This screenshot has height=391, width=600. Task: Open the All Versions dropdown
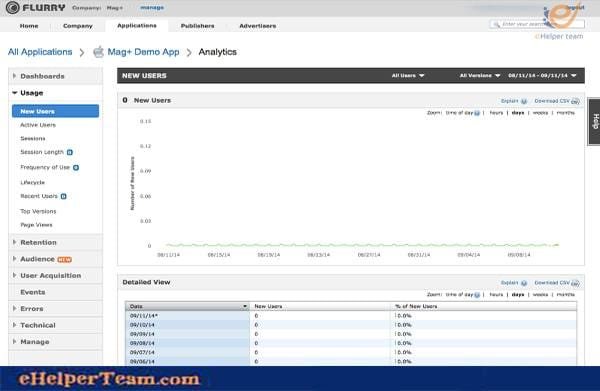480,76
